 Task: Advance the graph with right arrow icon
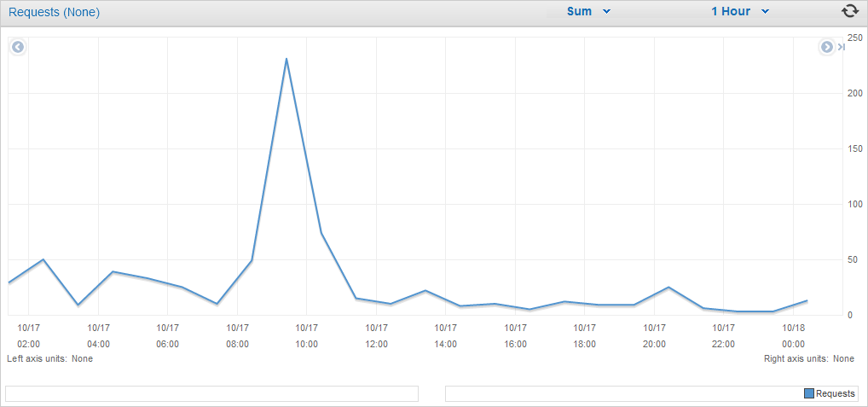[826, 47]
